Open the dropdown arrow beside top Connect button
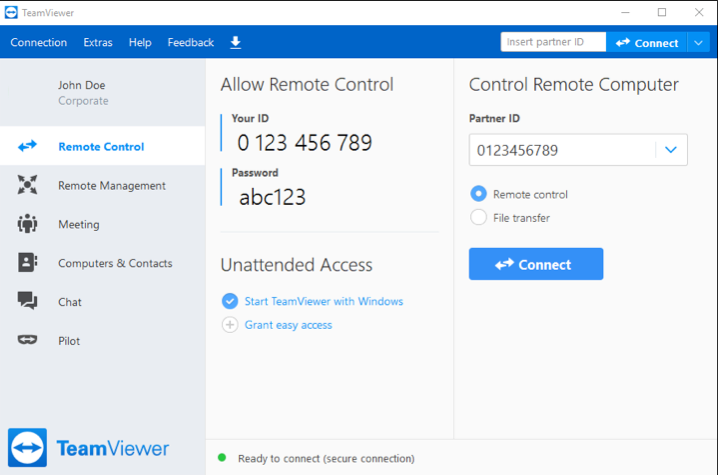 pyautogui.click(x=698, y=43)
